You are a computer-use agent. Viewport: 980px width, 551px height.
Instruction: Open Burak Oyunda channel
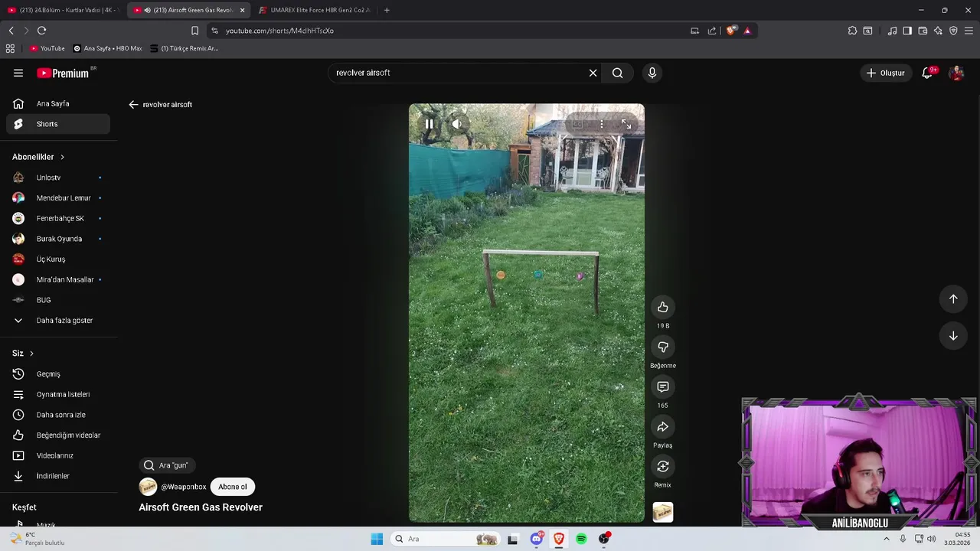[x=58, y=239]
